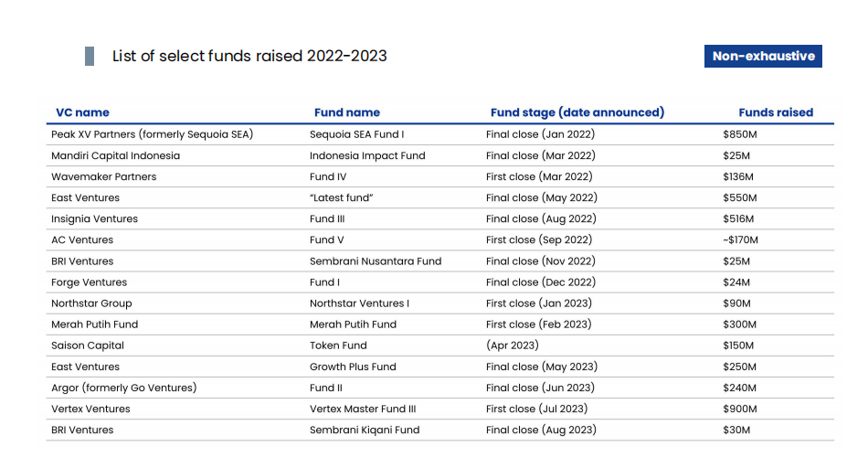Click the $550M amount
Image resolution: width=868 pixels, height=457 pixels.
739,197
